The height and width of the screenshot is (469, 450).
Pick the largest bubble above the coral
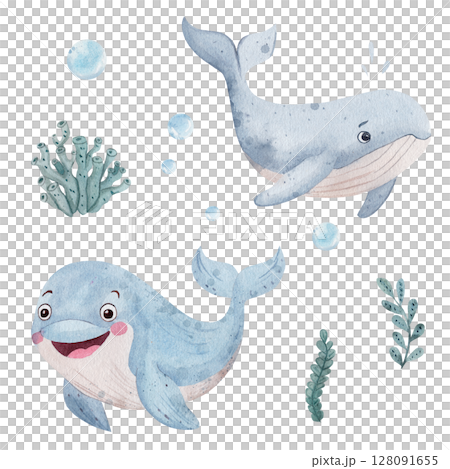click(87, 59)
